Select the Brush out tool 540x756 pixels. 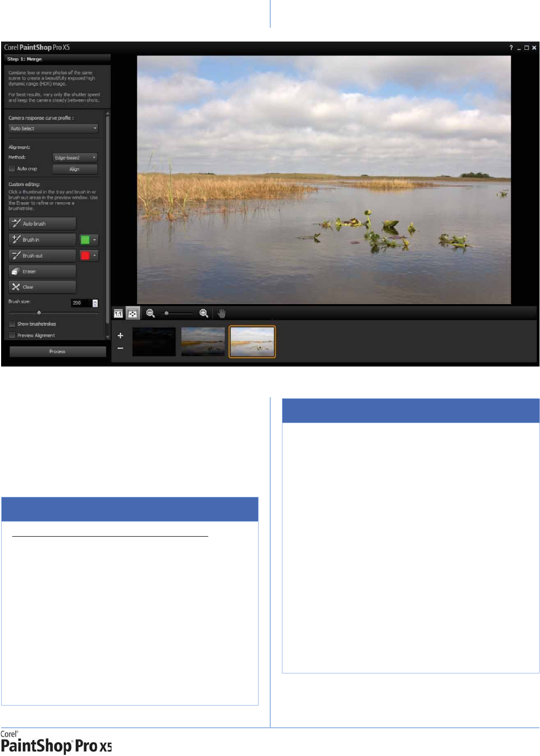(42, 255)
